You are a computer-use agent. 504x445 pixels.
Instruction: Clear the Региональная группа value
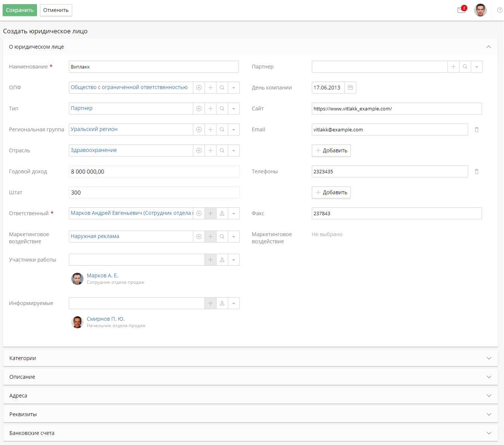[199, 129]
